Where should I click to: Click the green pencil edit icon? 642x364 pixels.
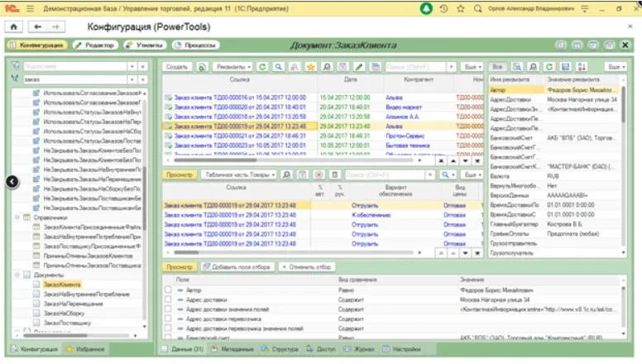click(x=359, y=67)
